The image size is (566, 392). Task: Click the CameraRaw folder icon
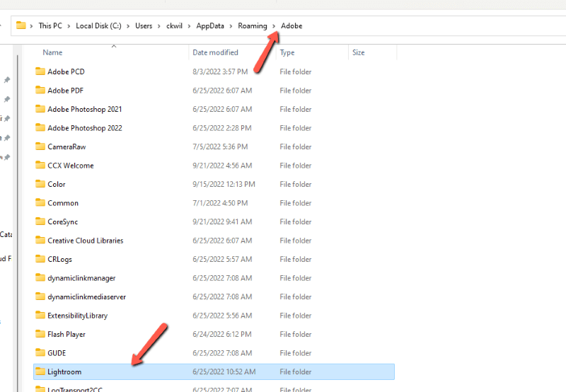tap(40, 146)
